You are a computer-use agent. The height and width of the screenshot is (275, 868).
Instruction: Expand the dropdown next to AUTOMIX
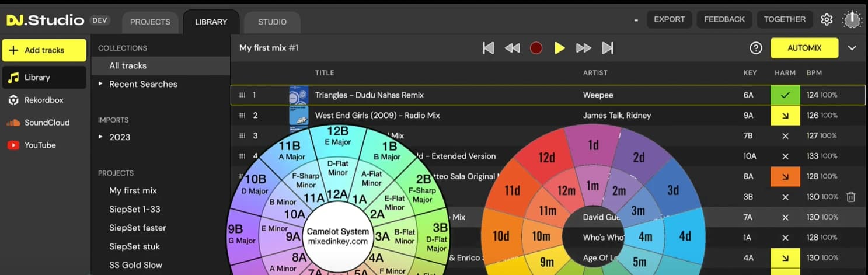pyautogui.click(x=852, y=48)
